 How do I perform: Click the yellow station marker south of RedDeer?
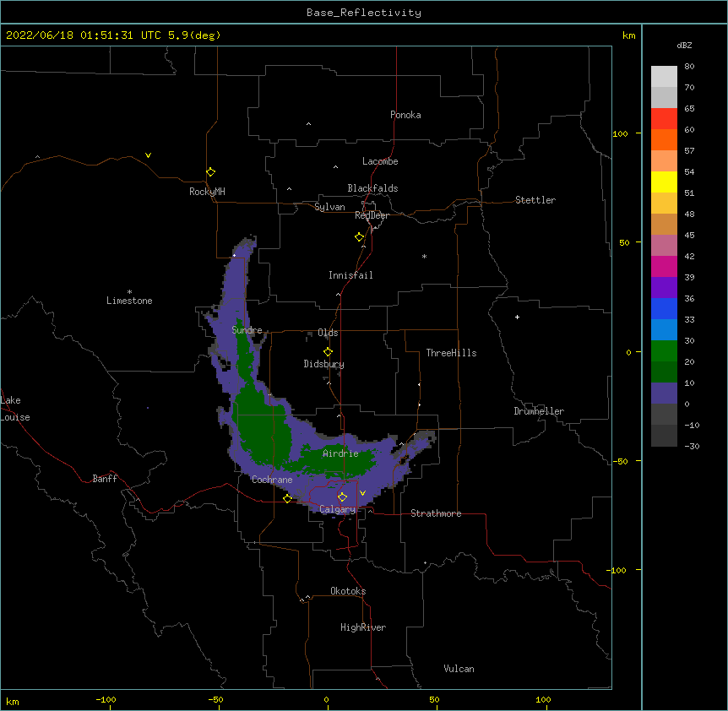tap(359, 237)
